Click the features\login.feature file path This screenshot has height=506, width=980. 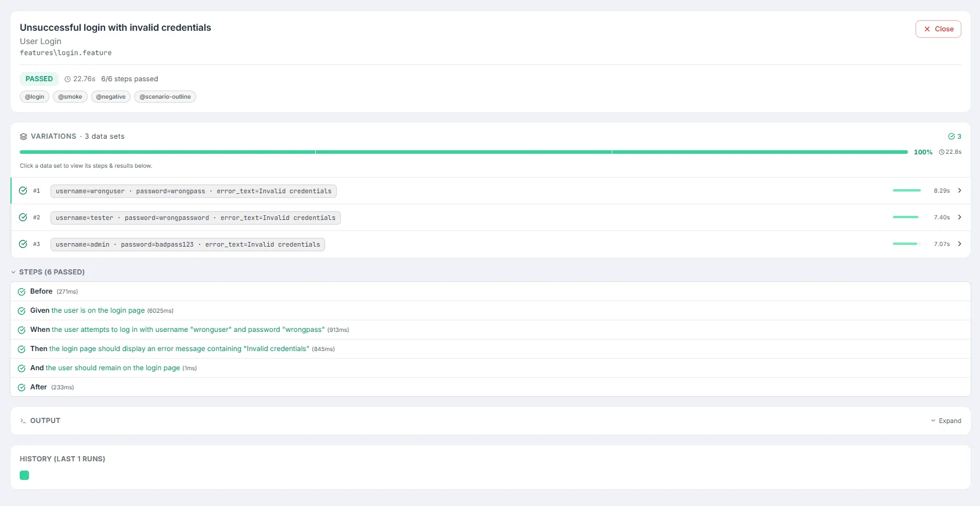(66, 53)
